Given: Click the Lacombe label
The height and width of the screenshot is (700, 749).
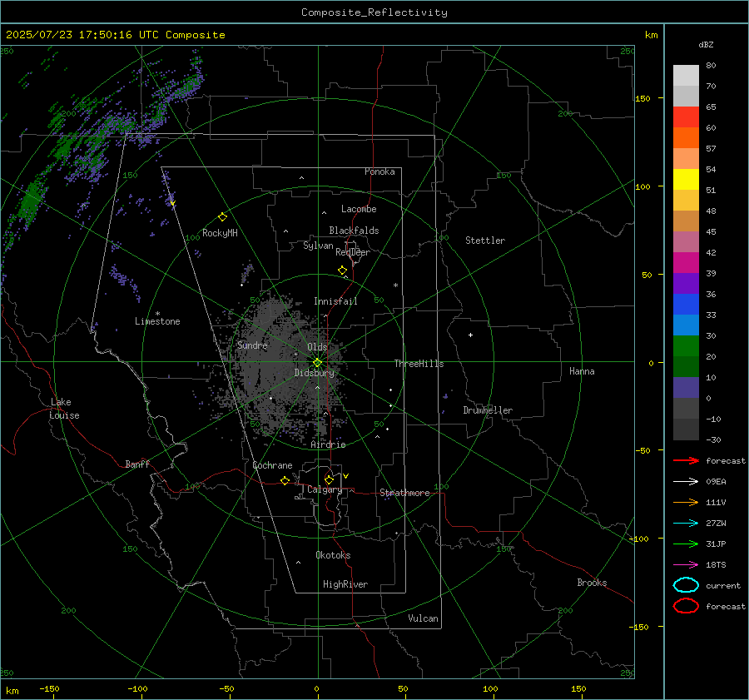Looking at the screenshot, I should 359,209.
